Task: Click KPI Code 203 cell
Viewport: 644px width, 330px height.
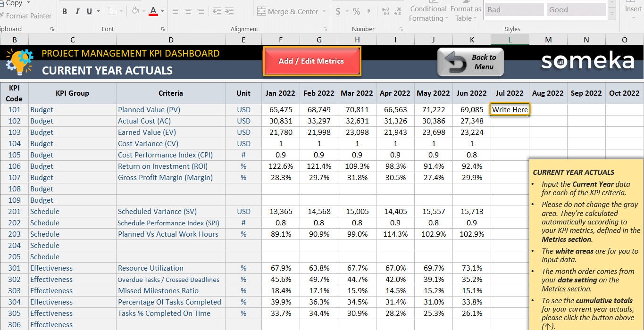Action: (x=14, y=234)
